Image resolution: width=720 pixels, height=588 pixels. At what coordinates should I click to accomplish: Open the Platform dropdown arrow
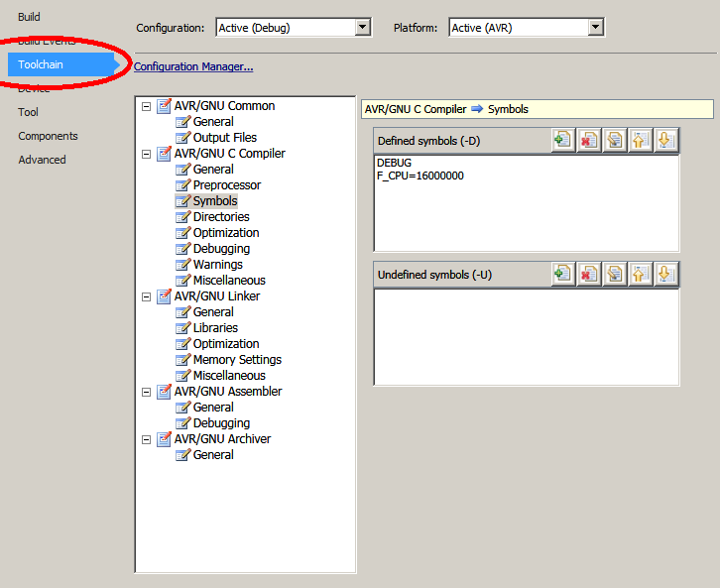595,27
